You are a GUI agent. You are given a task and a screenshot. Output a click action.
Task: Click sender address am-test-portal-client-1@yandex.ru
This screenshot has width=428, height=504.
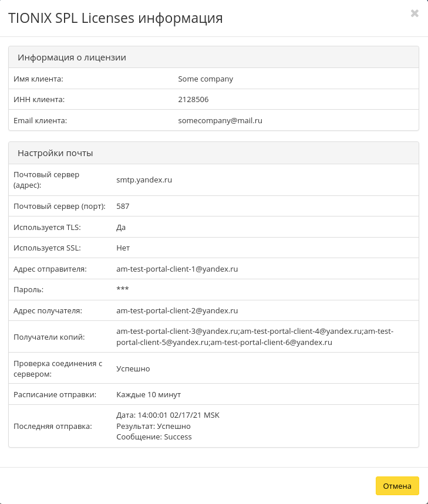[177, 269]
